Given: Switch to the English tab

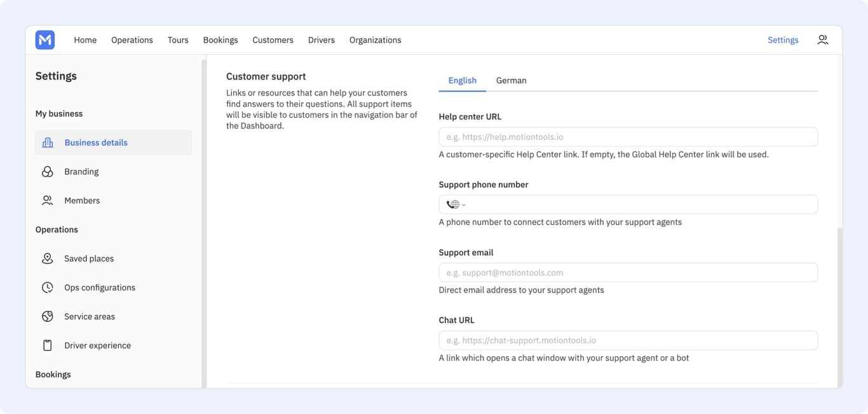Looking at the screenshot, I should 463,81.
